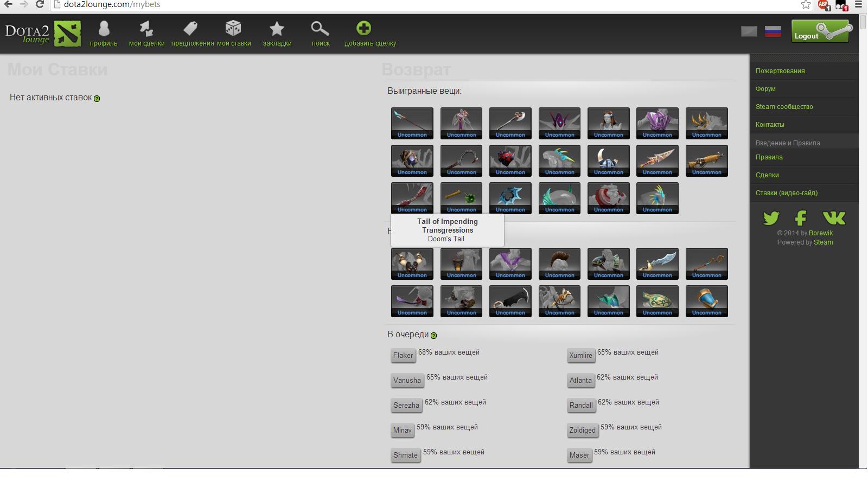Open the Adblock Plus extension icon

click(x=824, y=5)
